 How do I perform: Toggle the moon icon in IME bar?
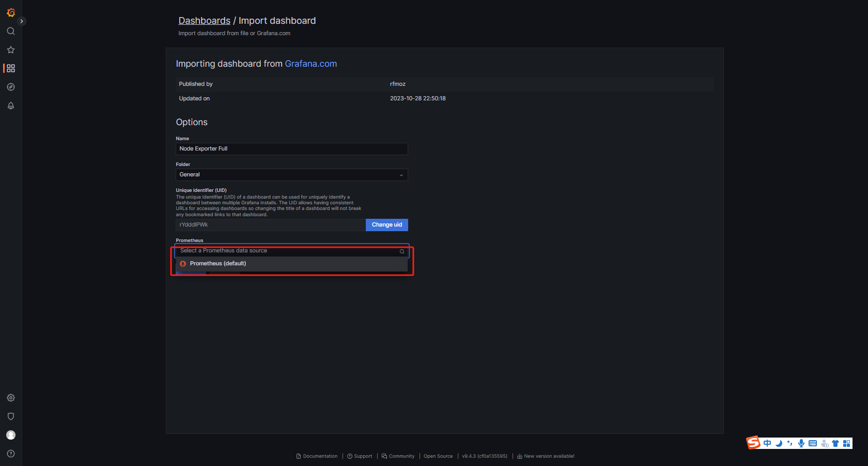click(779, 443)
